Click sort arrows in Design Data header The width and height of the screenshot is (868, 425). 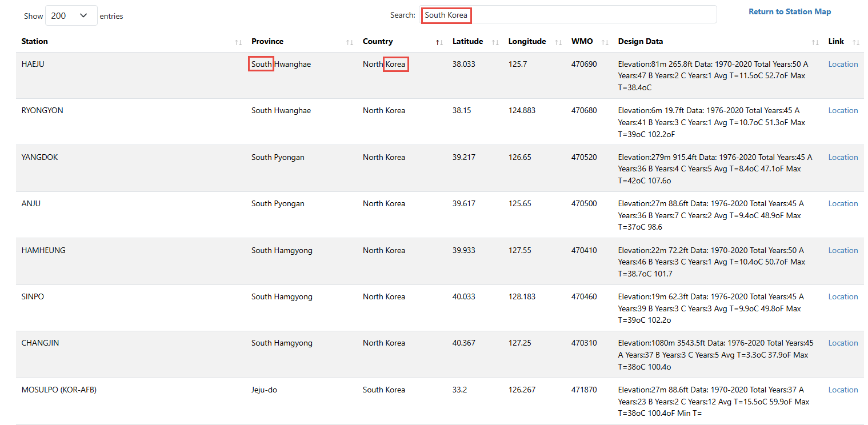coord(815,42)
